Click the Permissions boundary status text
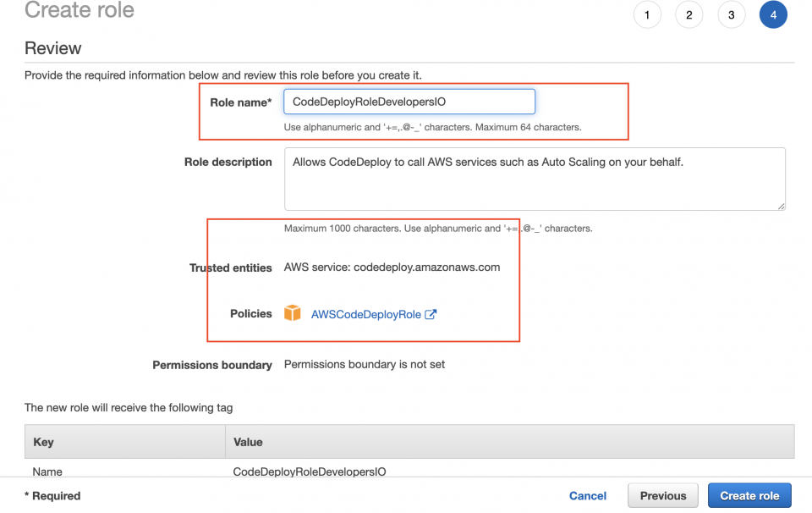This screenshot has width=812, height=513. point(362,364)
